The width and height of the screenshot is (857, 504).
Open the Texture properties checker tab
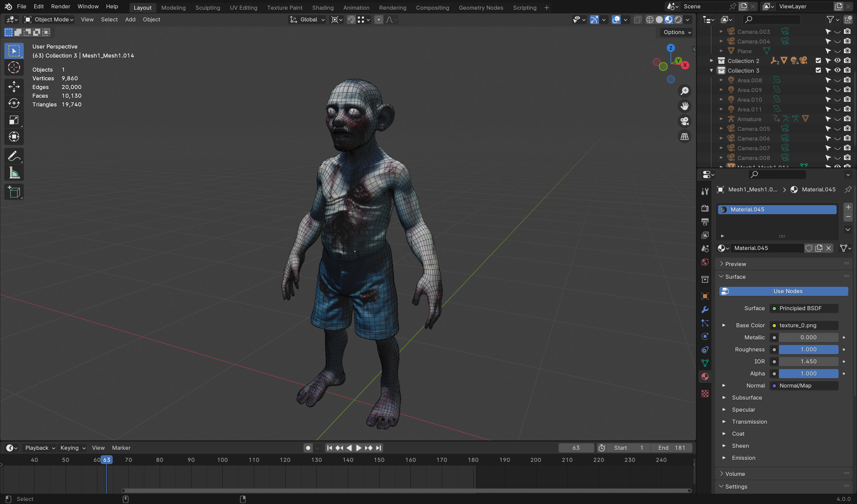click(x=705, y=394)
